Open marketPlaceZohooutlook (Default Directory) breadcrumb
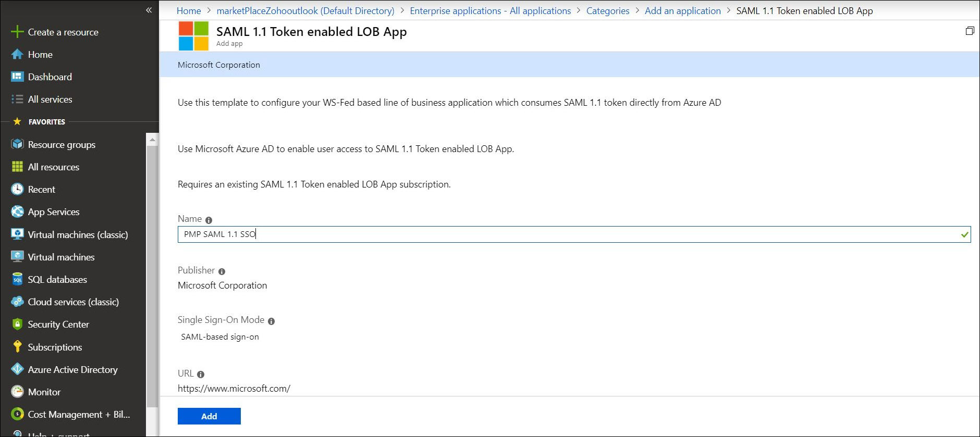 305,10
